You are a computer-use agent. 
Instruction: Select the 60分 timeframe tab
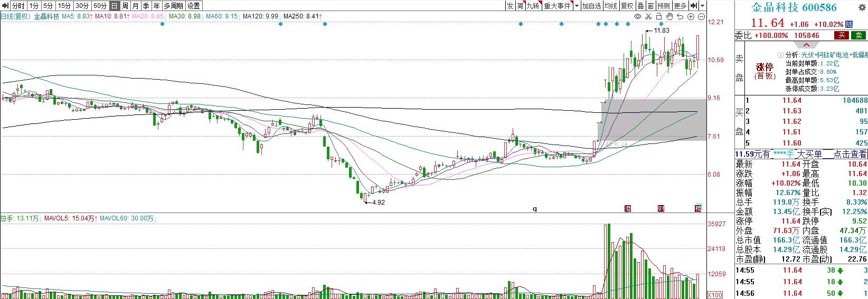point(99,6)
